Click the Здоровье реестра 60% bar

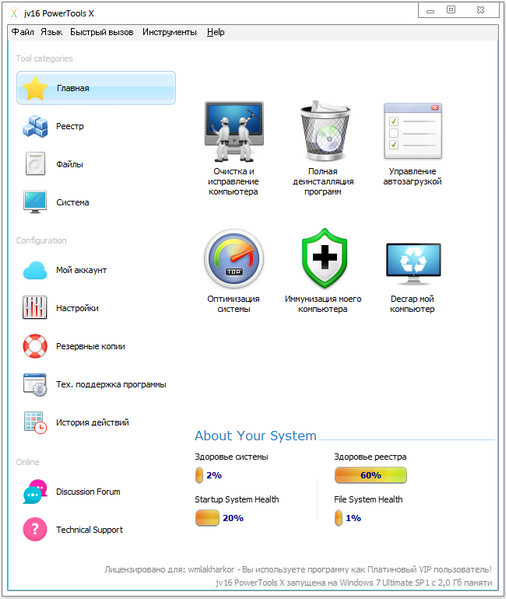click(371, 475)
